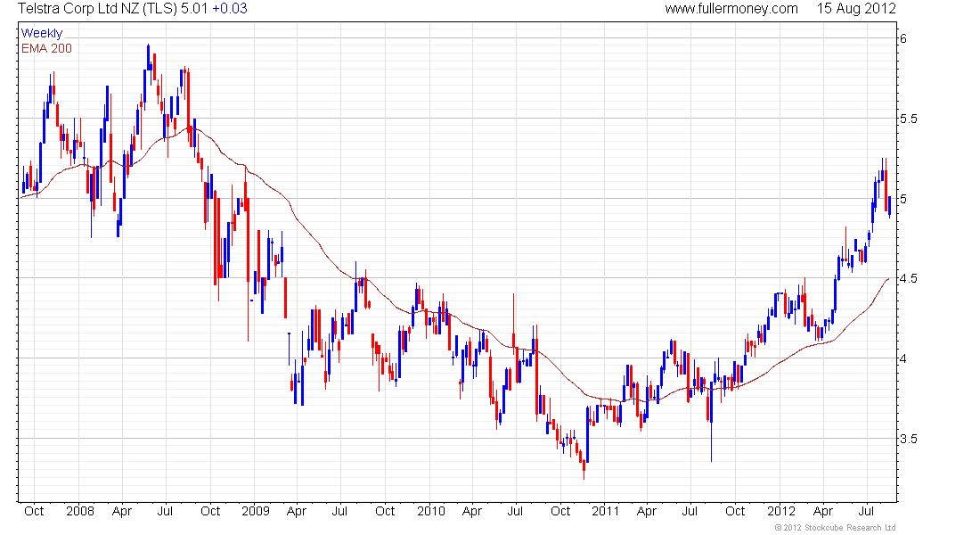
Task: Click the last price value '5.01' in title
Action: pos(193,9)
